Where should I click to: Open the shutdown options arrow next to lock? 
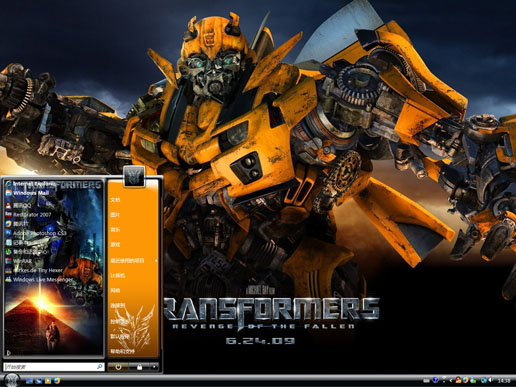tap(154, 367)
